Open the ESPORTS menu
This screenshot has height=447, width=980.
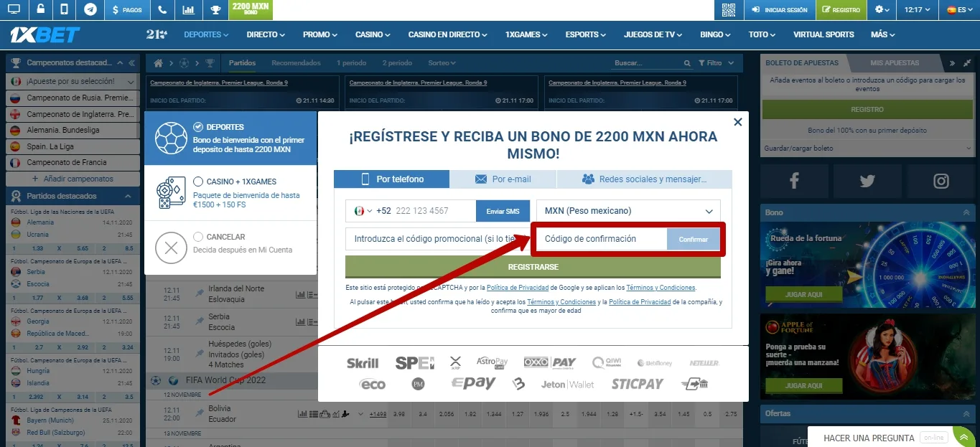point(586,34)
